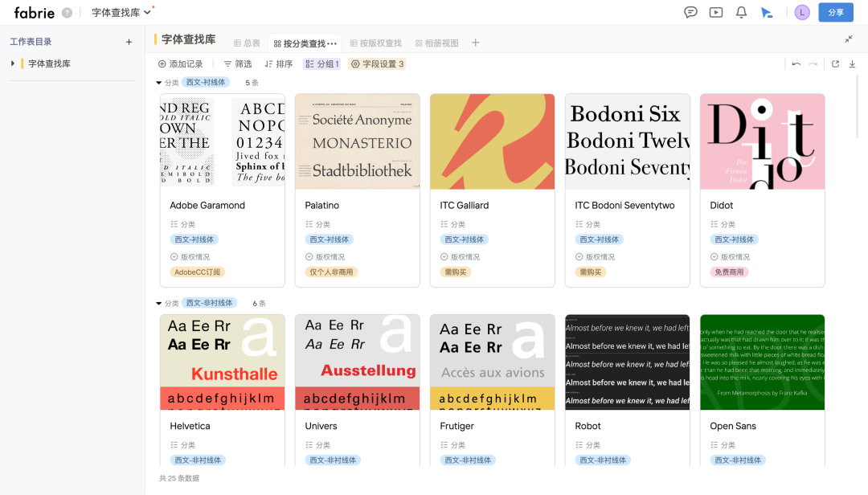
Task: Open notifications bell icon
Action: tap(741, 12)
